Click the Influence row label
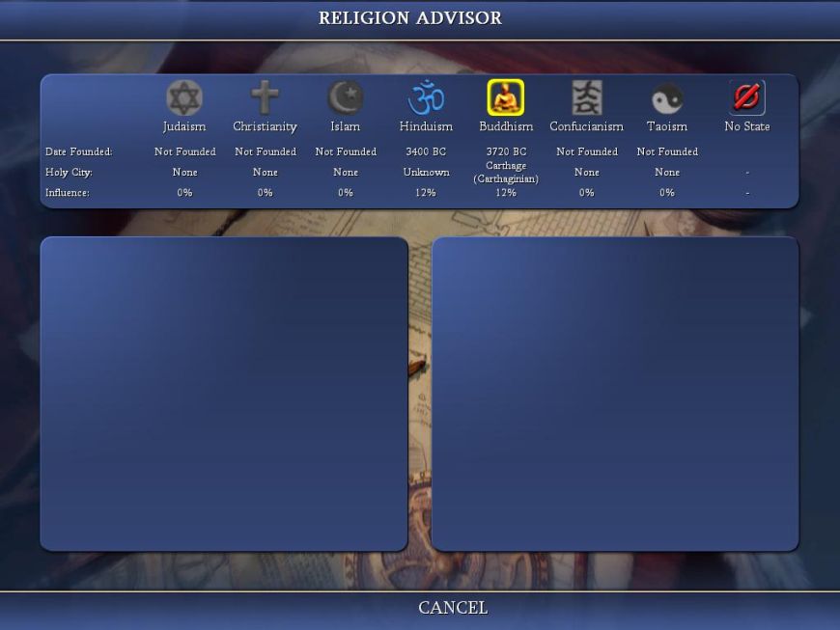The height and width of the screenshot is (630, 840). pos(68,193)
